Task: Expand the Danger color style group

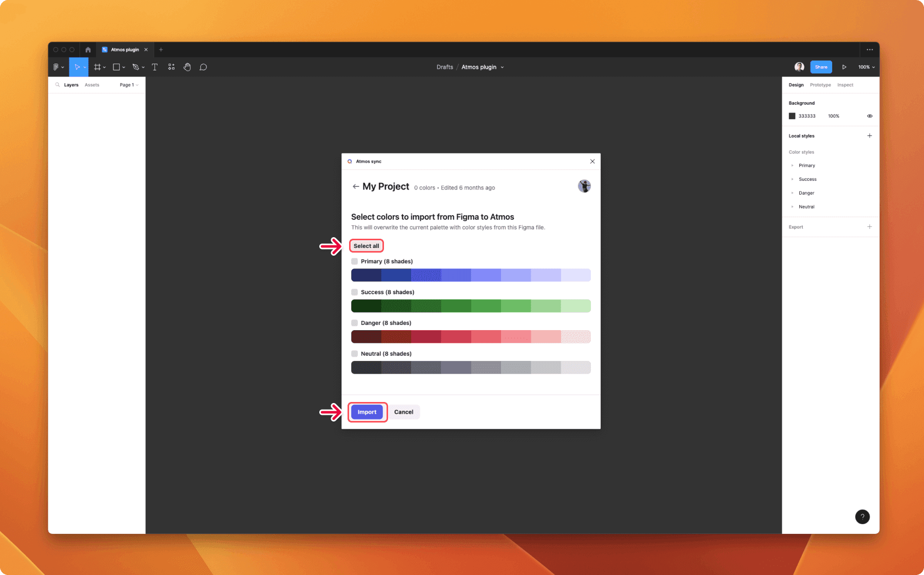Action: click(x=793, y=193)
